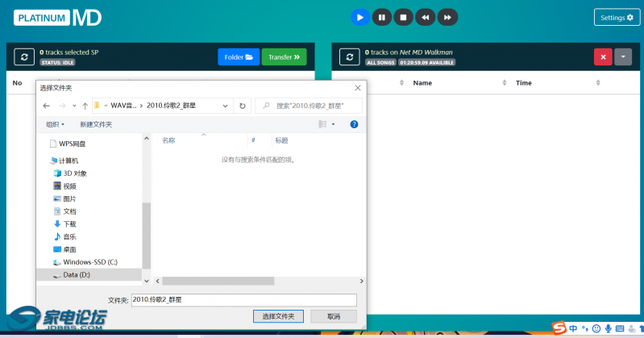Select Windows-SSD (C:) in the navigation tree
Image resolution: width=644 pixels, height=338 pixels.
(x=89, y=262)
